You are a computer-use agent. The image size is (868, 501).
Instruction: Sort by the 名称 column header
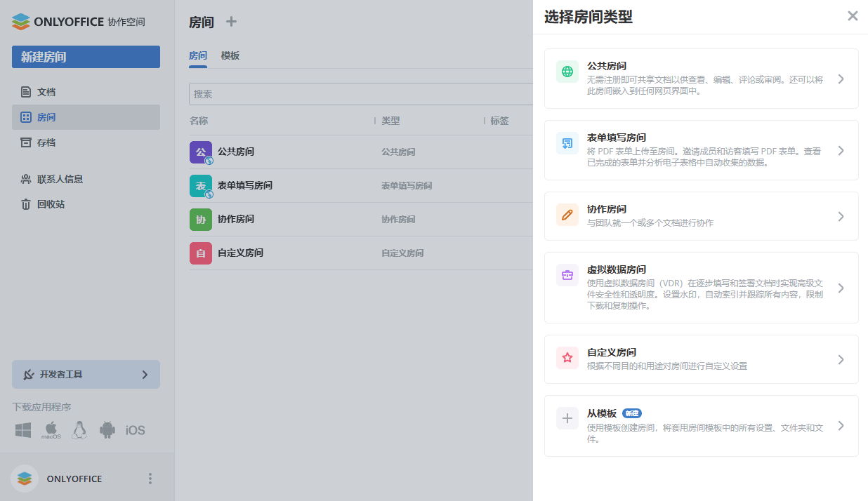tap(199, 121)
